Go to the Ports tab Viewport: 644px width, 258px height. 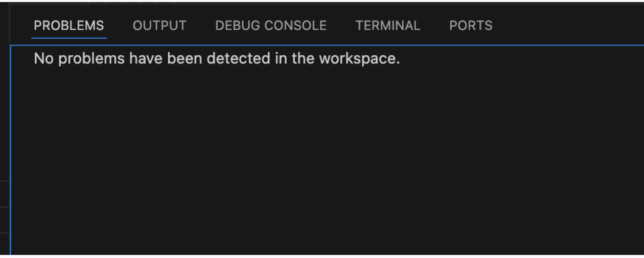click(471, 26)
